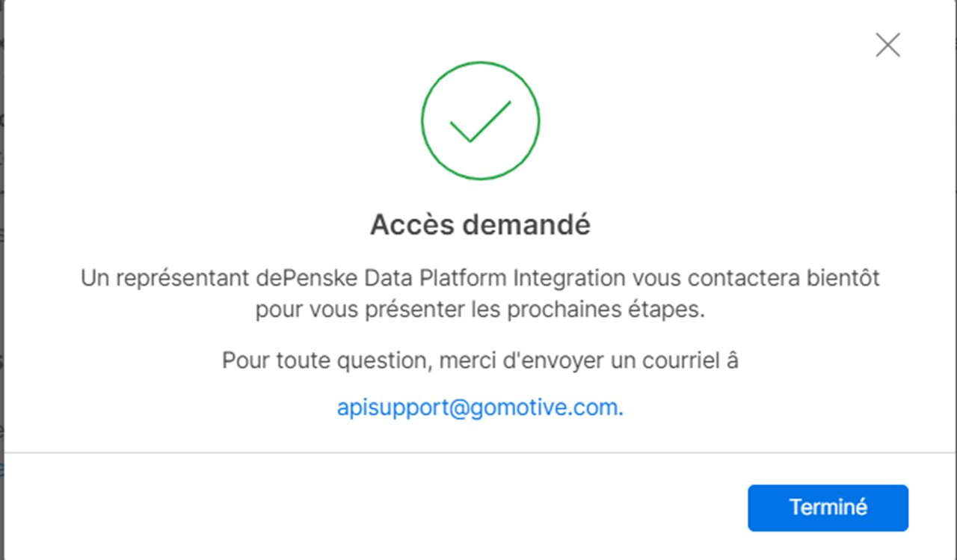Click the horizontal divider above Terminé

(480, 452)
